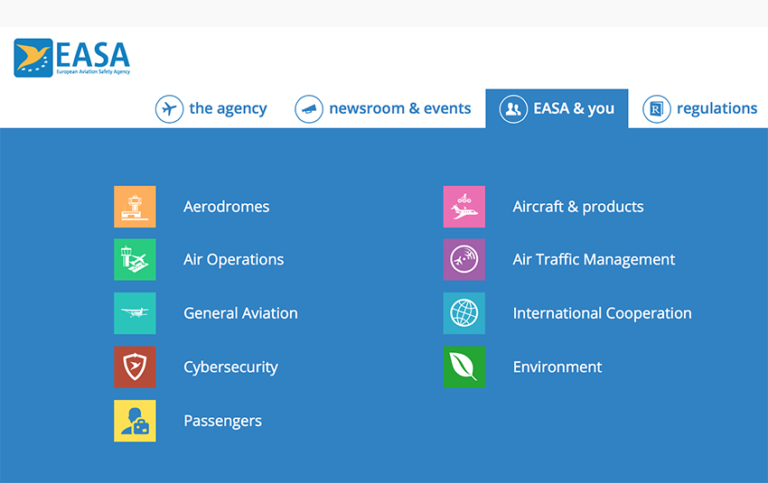Follow the International Cooperation link
The image size is (768, 483).
602,313
